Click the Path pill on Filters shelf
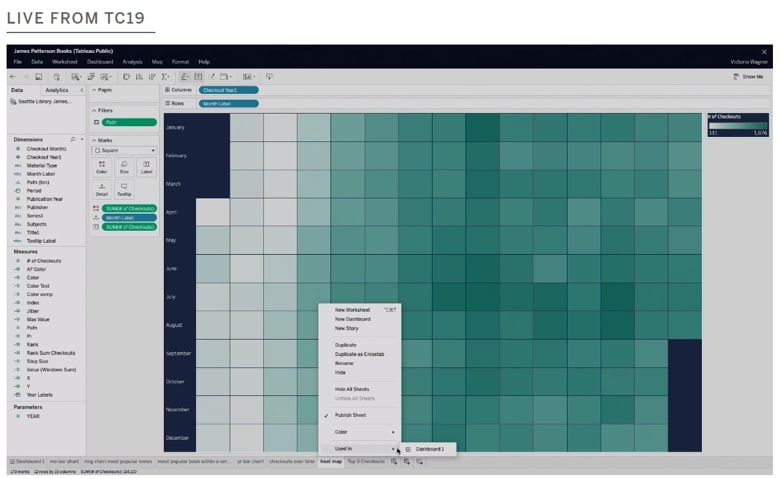 tap(129, 122)
